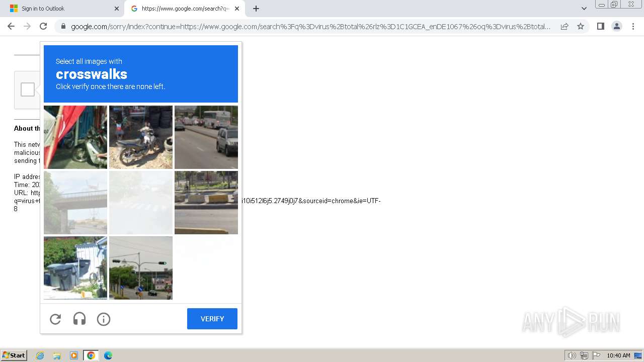This screenshot has height=362, width=644.
Task: Open volume control in system tray
Action: 572,355
